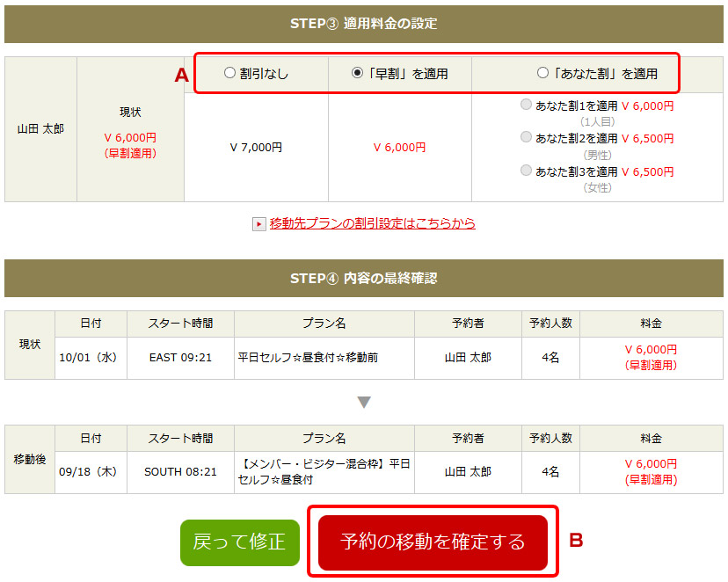This screenshot has width=728, height=582.
Task: Click the red V 6,000円 early discount price
Action: coord(400,147)
